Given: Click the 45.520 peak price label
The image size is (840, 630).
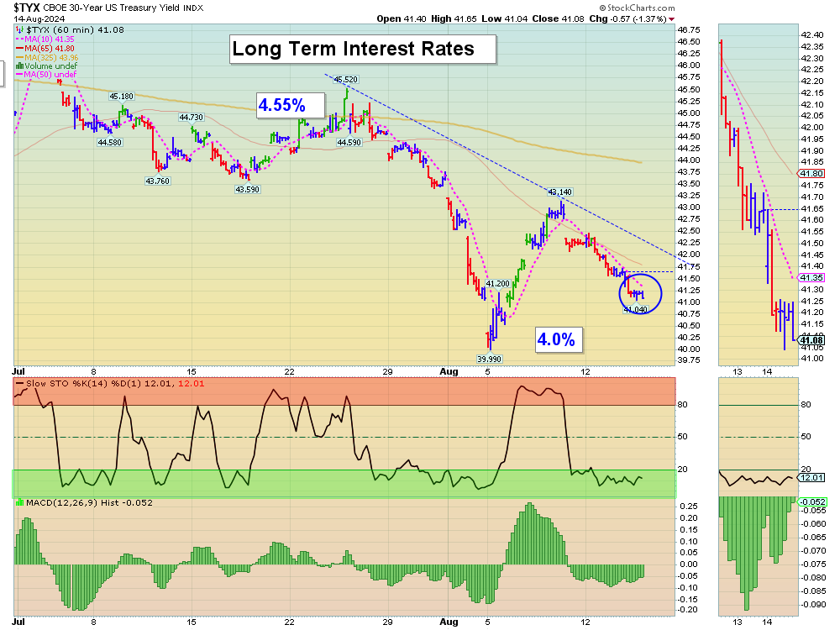Looking at the screenshot, I should 345,79.
